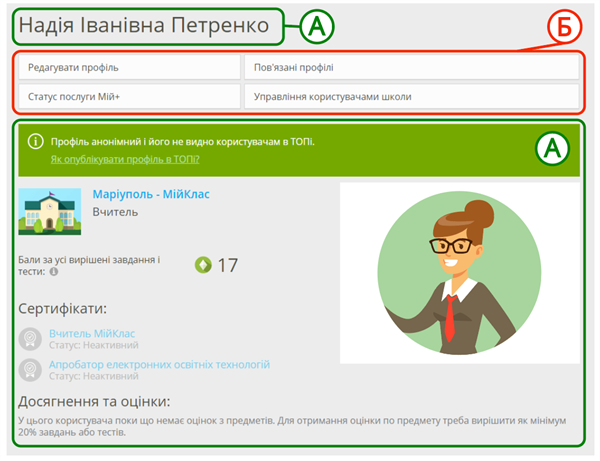Image resolution: width=600 pixels, height=461 pixels.
Task: Click Статус: Неактивний under Апробатор certificate
Action: coord(94,376)
